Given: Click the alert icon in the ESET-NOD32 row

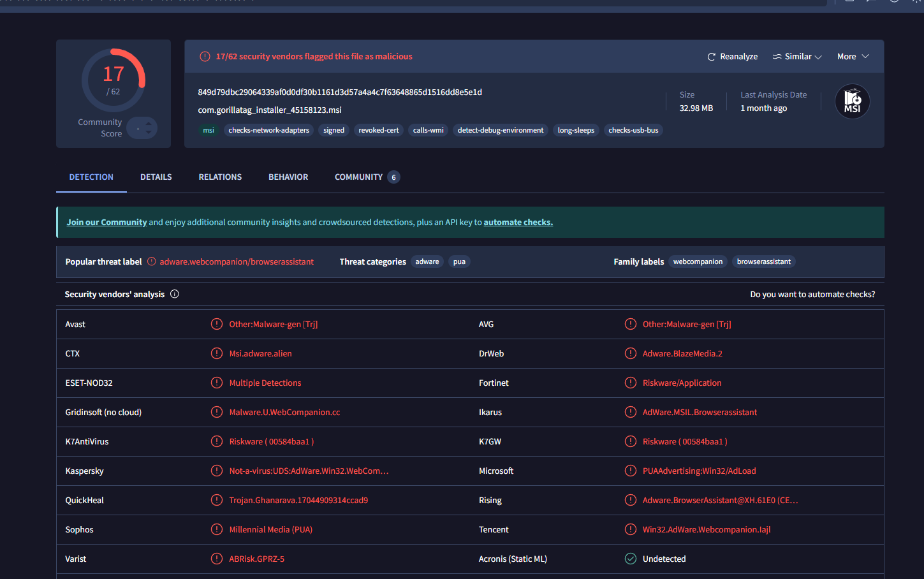Looking at the screenshot, I should point(217,383).
